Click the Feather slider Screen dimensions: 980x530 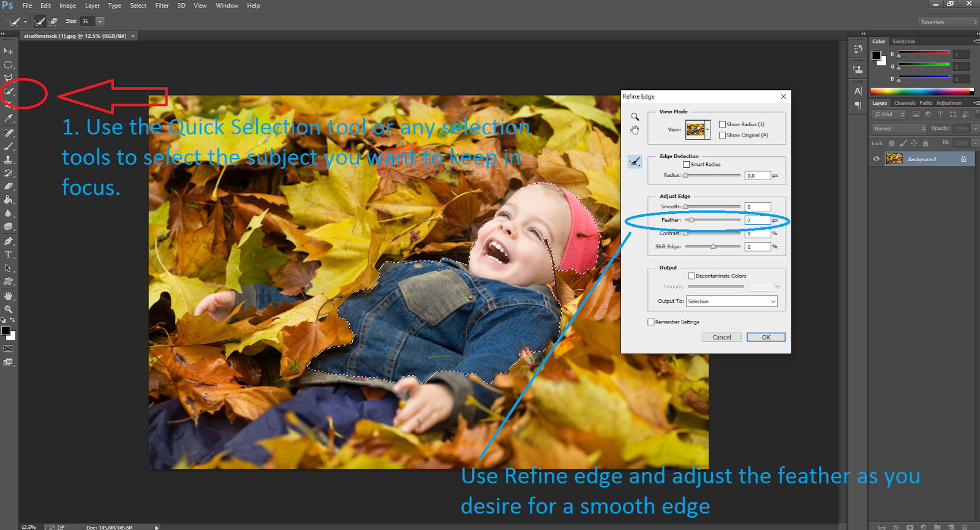coord(712,220)
